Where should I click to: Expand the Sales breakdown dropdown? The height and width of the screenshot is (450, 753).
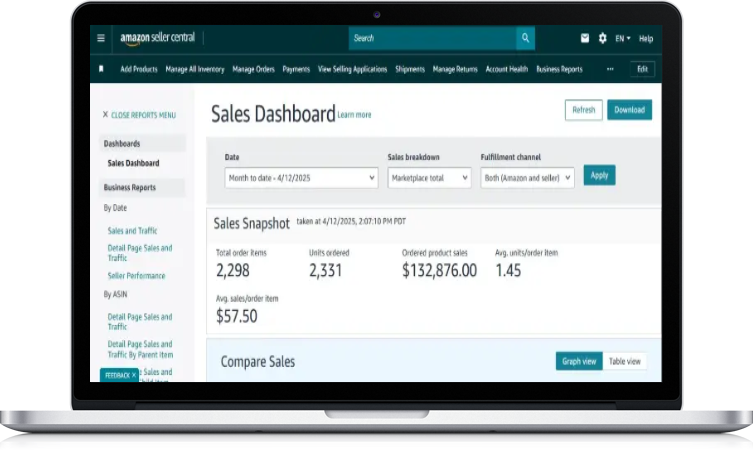(x=429, y=177)
